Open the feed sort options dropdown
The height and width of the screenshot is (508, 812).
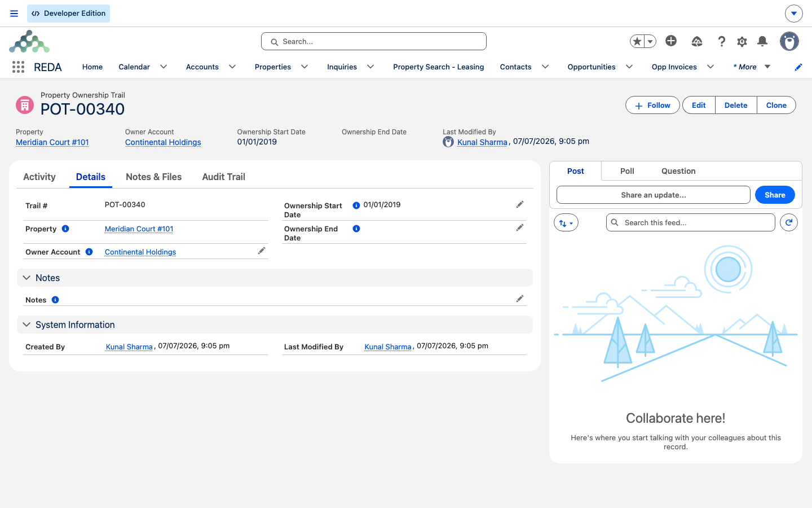tap(566, 222)
